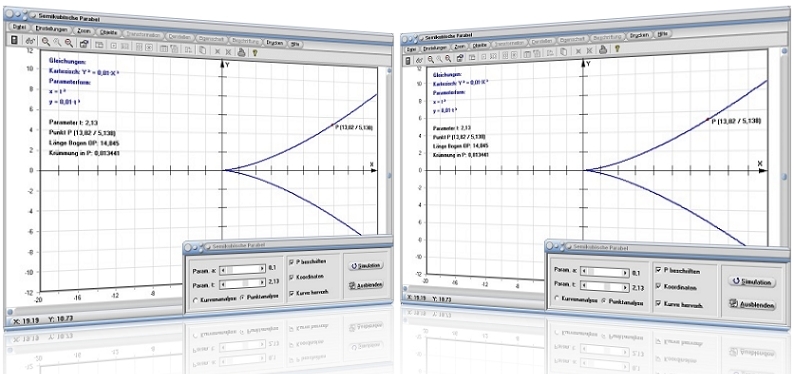Open the Hilfe menu in right window
The height and width of the screenshot is (374, 794).
click(x=662, y=34)
